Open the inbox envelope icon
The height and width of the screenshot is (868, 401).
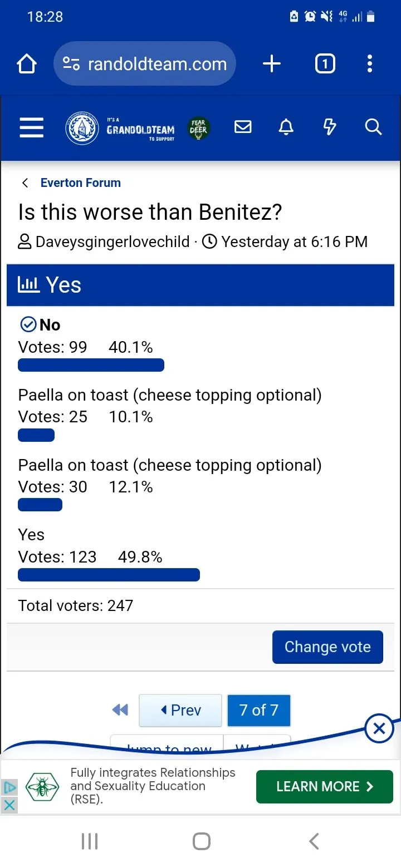click(x=243, y=127)
